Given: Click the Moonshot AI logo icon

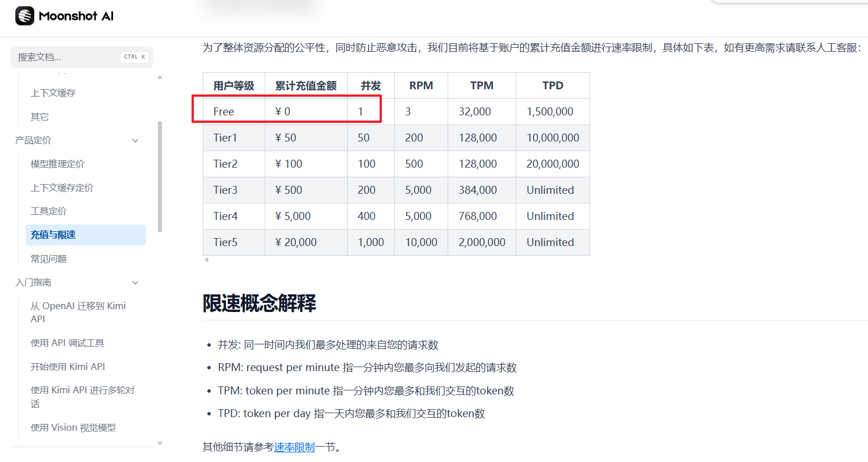Looking at the screenshot, I should 25,16.
